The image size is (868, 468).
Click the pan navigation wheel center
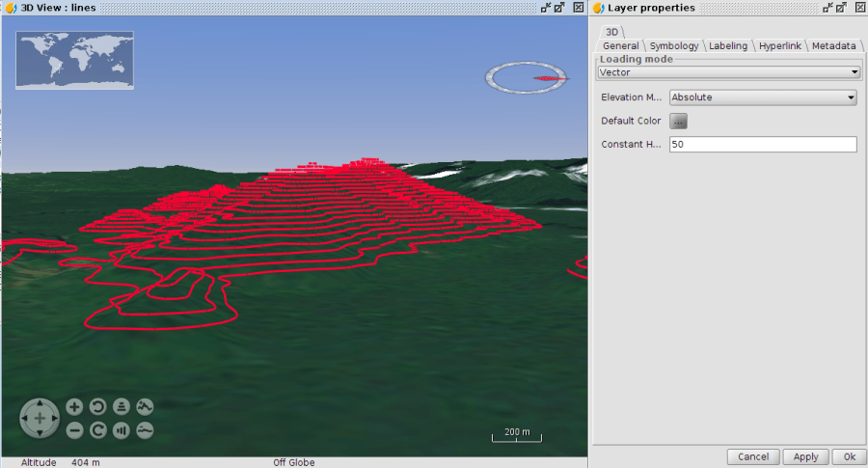[x=40, y=419]
